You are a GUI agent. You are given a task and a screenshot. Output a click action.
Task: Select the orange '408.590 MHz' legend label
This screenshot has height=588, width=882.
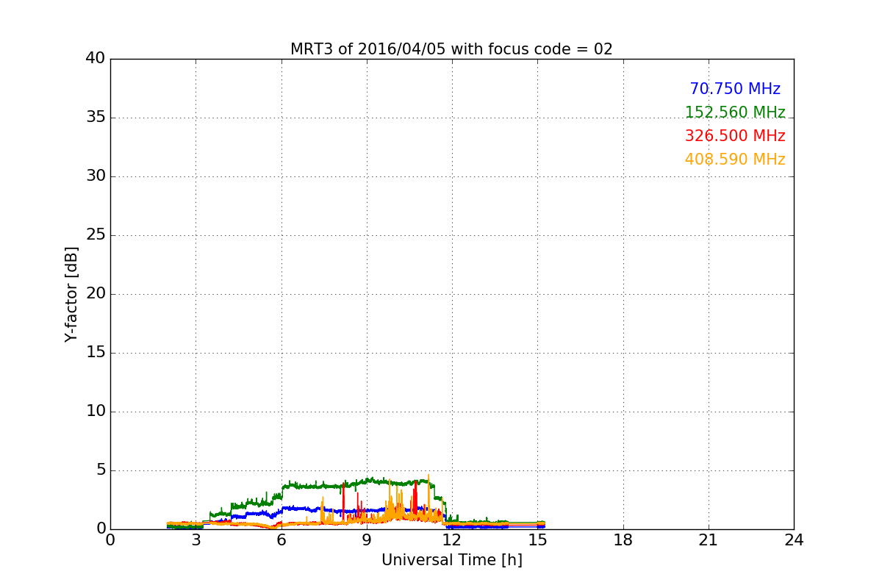pos(735,159)
